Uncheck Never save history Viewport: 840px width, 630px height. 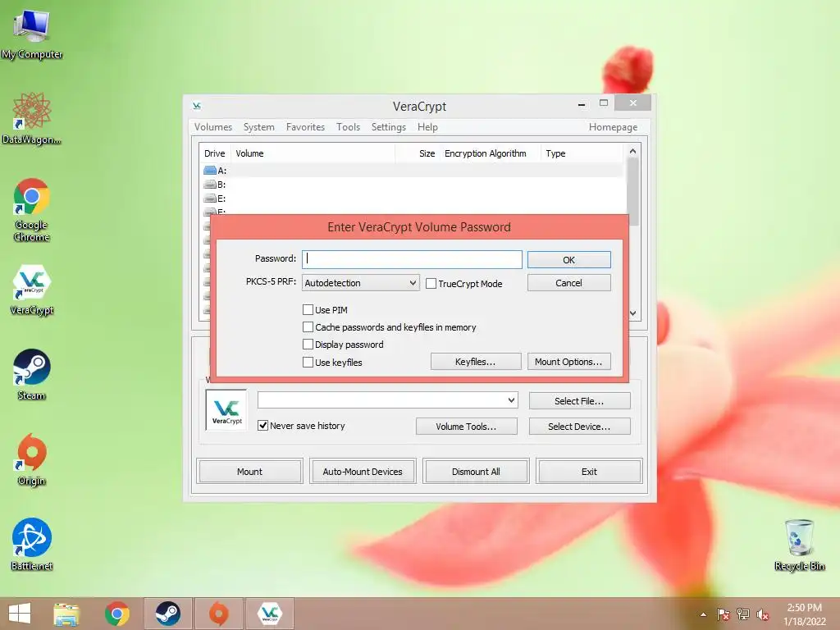click(263, 426)
